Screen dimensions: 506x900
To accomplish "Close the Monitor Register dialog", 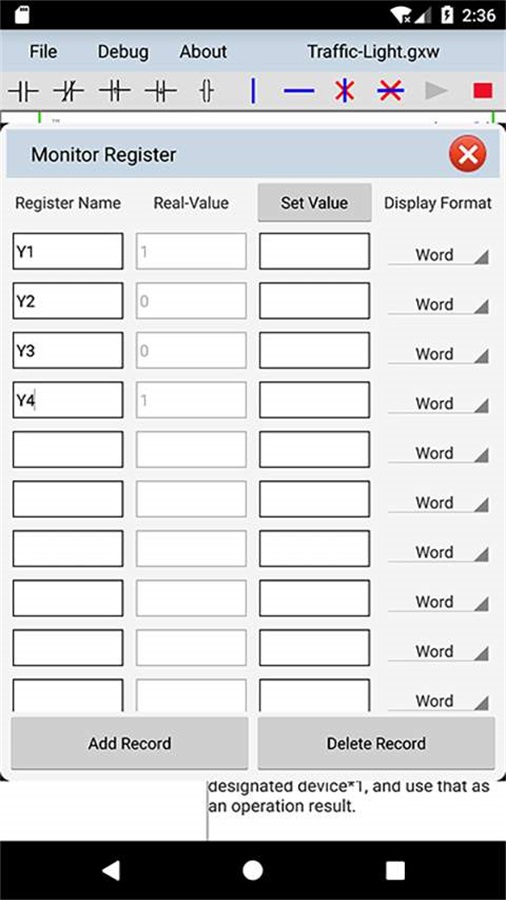I will point(468,154).
